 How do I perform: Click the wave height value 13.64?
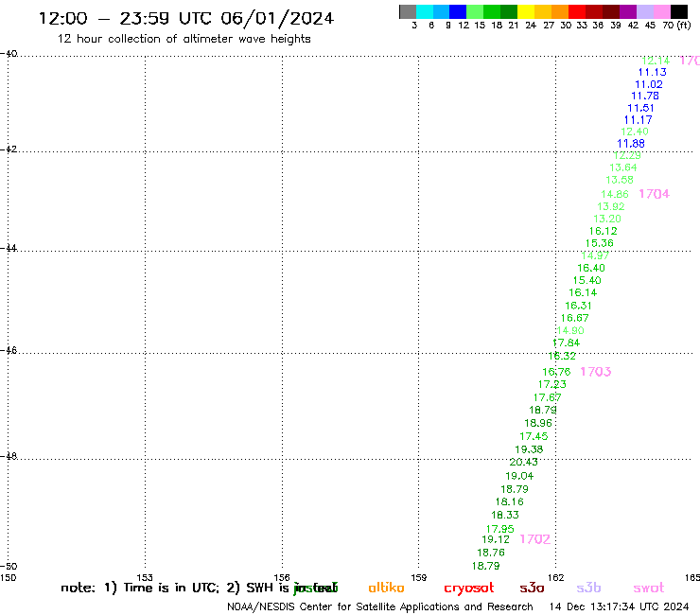click(x=623, y=167)
